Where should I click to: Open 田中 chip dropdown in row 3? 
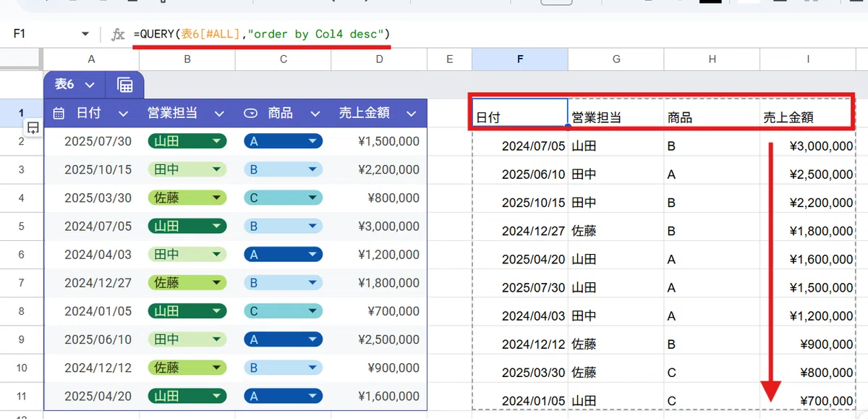216,169
